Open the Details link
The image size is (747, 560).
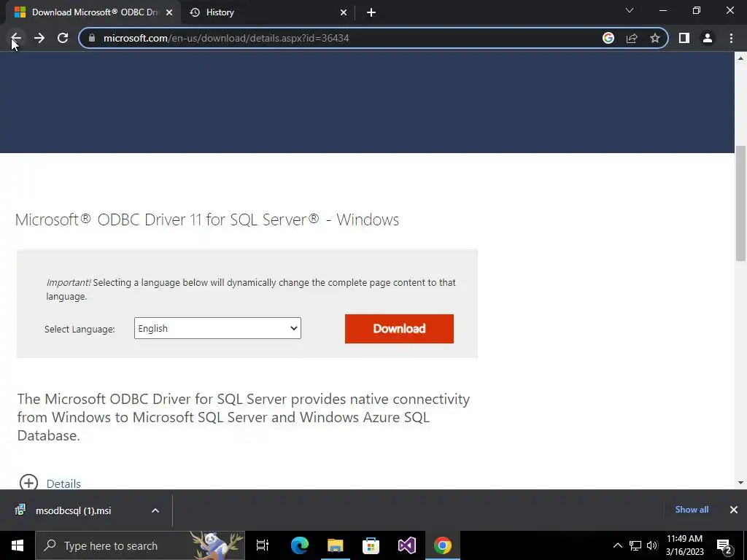coord(63,484)
